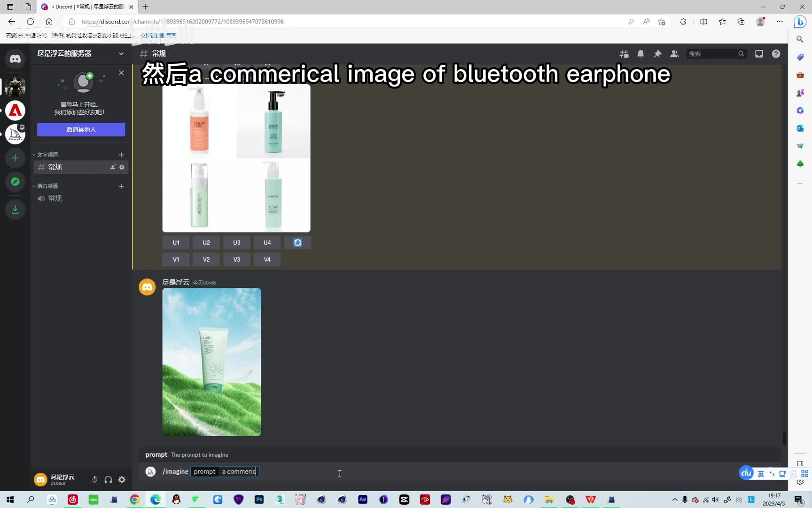Click the Add a Server plus icon
Screen dimensions: 812x508
pyautogui.click(x=15, y=158)
